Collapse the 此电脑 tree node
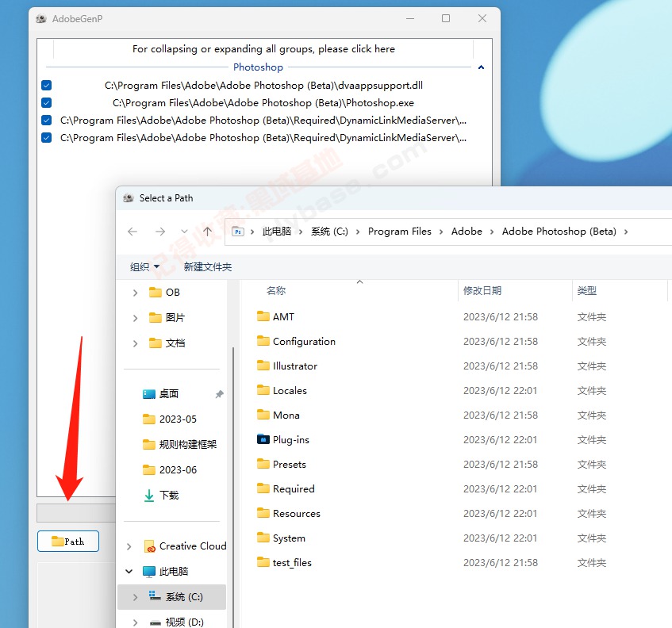 (129, 572)
